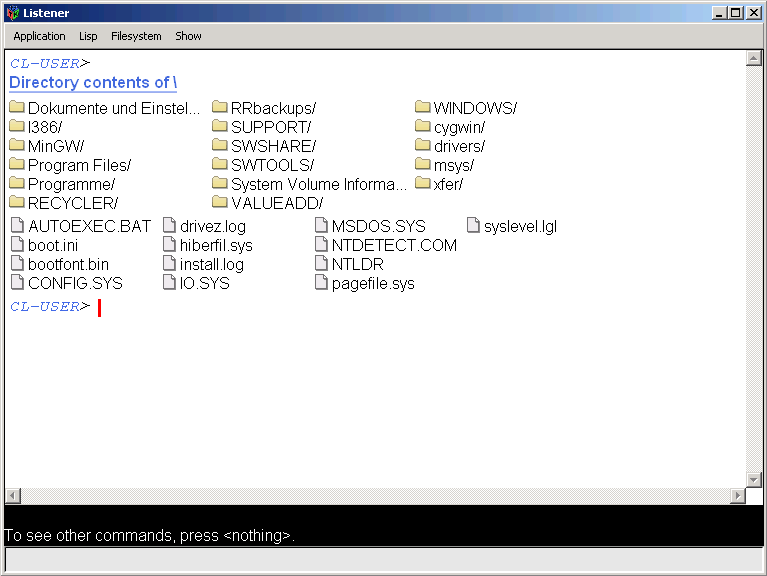Click the horizontal scrollbar left arrow
The width and height of the screenshot is (767, 576).
(13, 495)
